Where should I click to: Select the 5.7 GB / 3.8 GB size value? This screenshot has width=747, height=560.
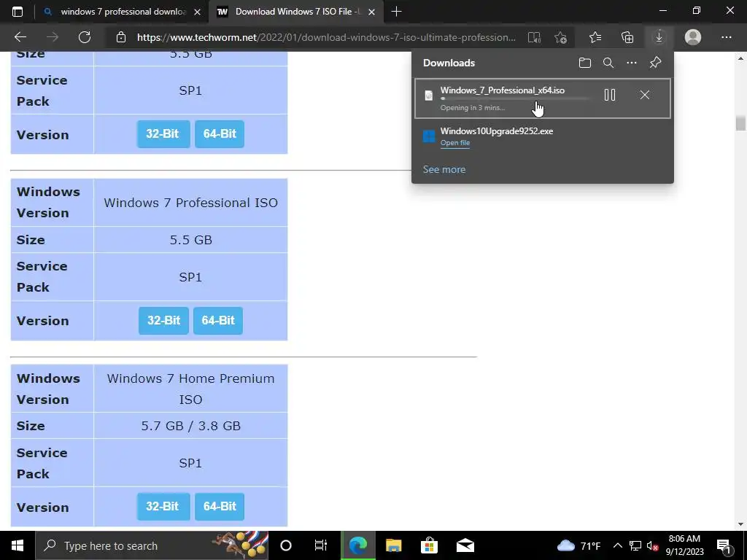click(x=190, y=426)
